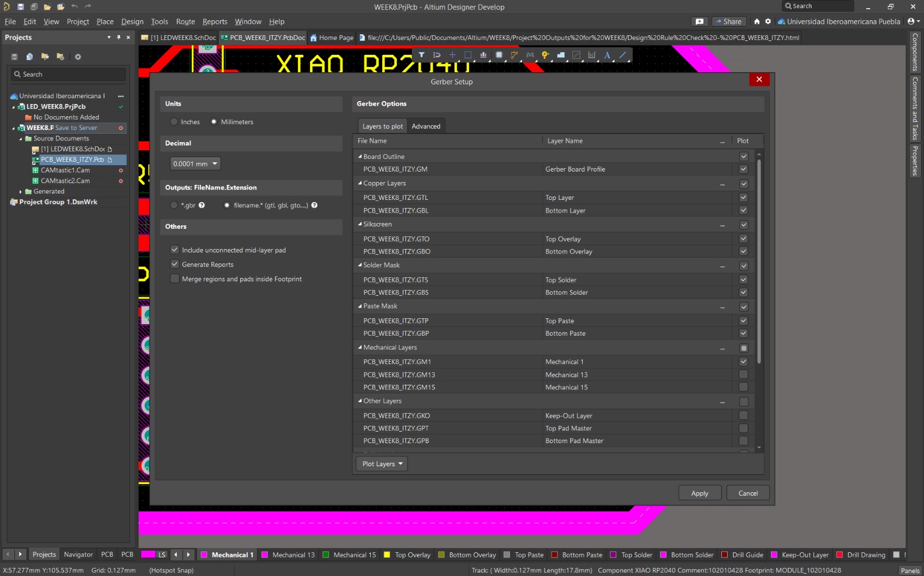Click the Bottom Paste dark red layer swatch
Viewport: 924px width, 576px height.
pos(554,555)
